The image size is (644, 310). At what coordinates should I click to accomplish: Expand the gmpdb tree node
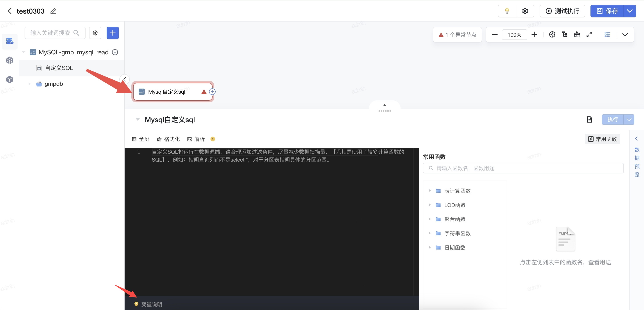(29, 84)
